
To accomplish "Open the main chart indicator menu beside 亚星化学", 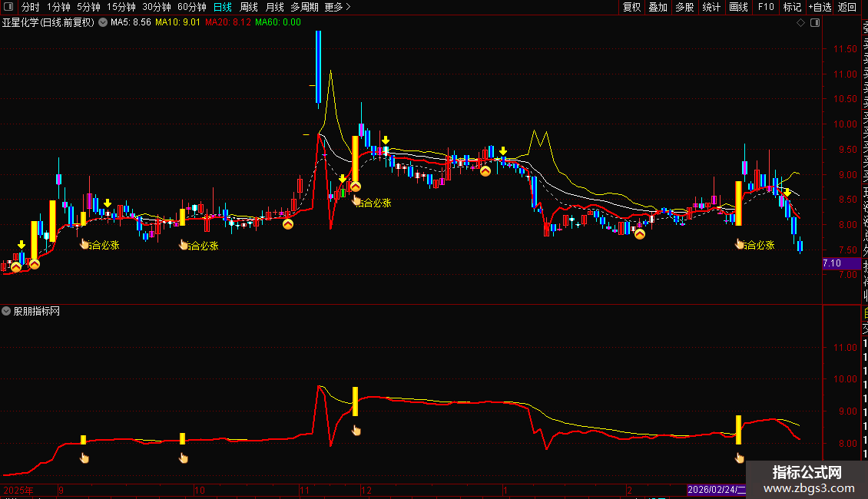I will [103, 23].
